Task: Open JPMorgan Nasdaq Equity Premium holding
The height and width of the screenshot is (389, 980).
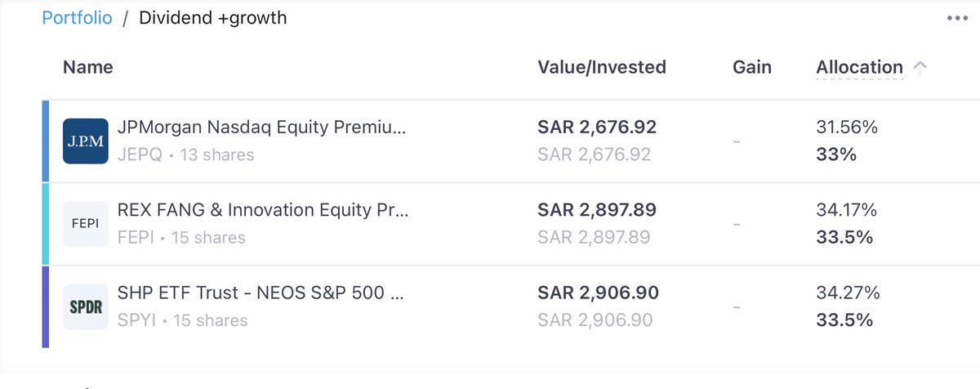Action: pos(261,128)
